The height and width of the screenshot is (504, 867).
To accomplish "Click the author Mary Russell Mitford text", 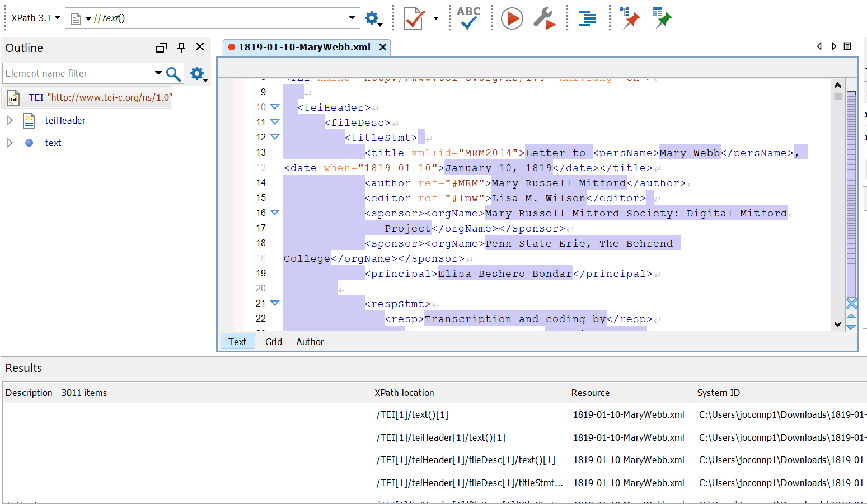I will (559, 183).
